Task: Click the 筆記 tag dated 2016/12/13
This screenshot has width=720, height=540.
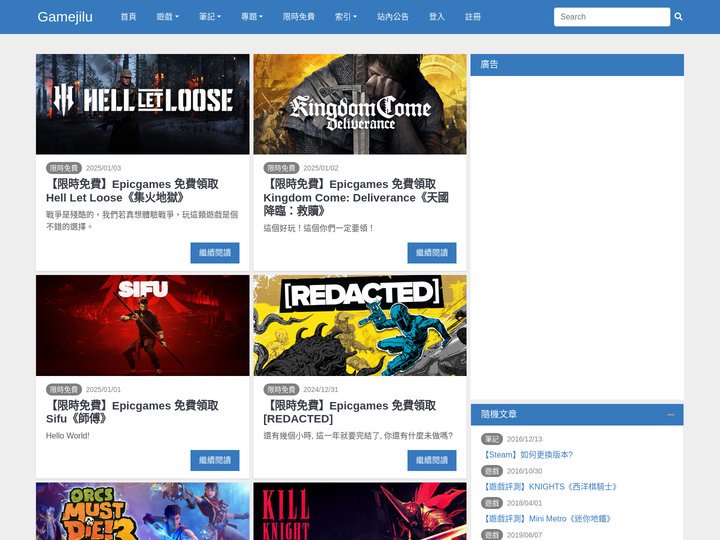Action: coord(492,439)
